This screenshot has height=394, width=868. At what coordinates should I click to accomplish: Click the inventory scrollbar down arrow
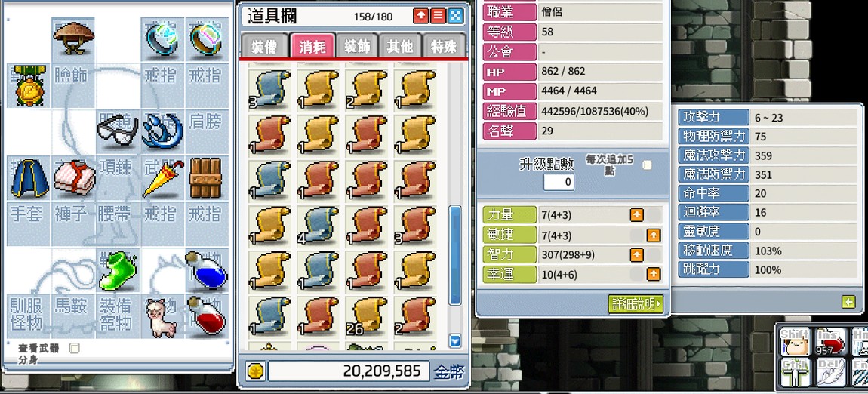click(x=455, y=341)
